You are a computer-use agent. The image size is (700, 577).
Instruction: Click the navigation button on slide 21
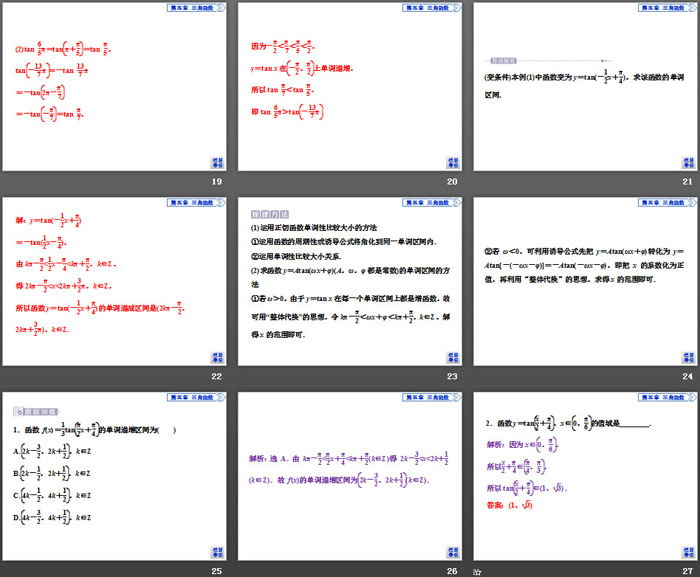(x=685, y=162)
